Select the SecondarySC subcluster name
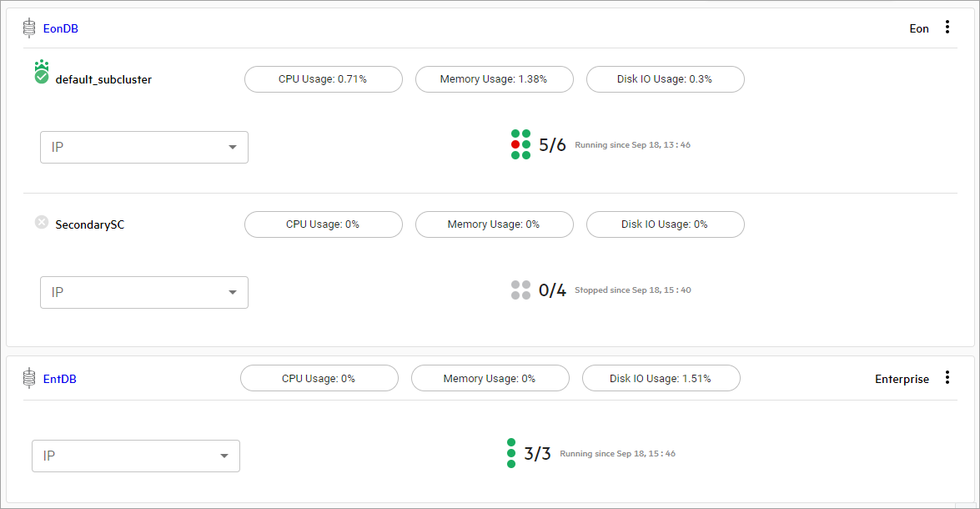980x509 pixels. click(90, 224)
